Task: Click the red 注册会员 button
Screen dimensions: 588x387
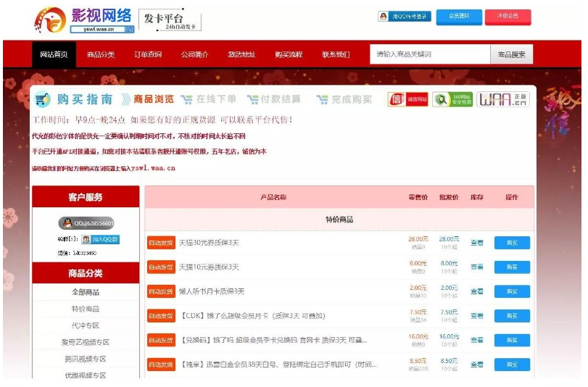Action: (x=508, y=17)
